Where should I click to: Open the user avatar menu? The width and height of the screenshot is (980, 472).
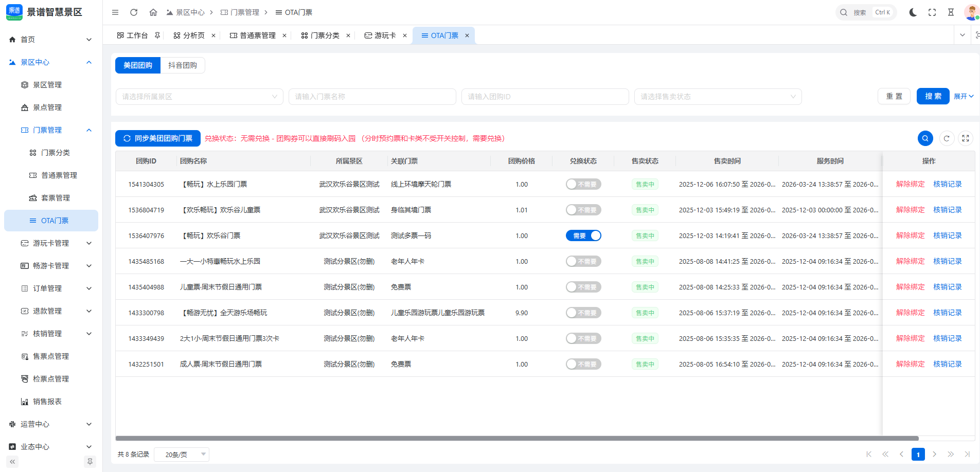[x=972, y=12]
